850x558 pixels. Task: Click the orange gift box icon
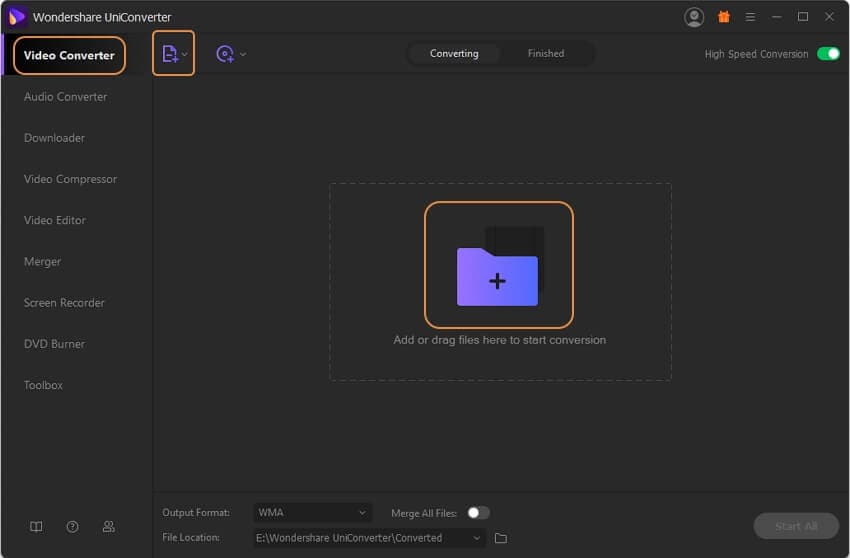pos(724,17)
